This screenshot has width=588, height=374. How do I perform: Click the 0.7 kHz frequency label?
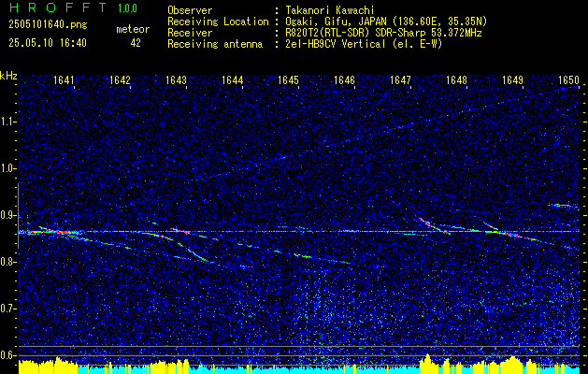(x=7, y=309)
